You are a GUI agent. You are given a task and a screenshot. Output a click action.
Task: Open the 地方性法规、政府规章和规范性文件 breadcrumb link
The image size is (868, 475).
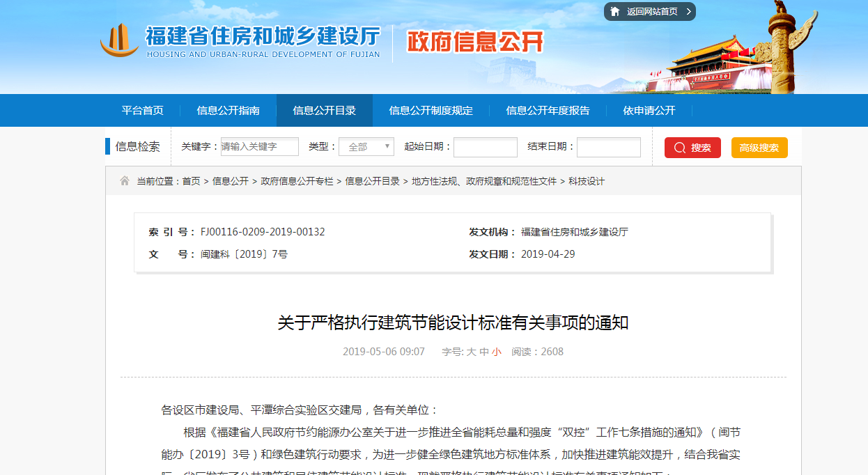click(x=484, y=181)
